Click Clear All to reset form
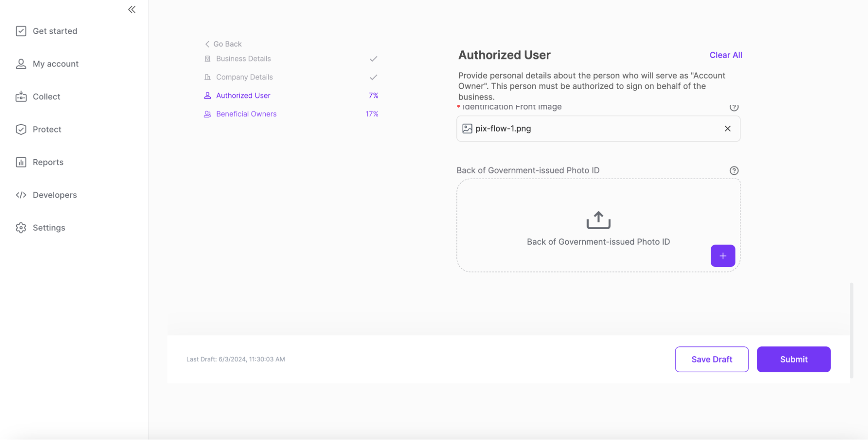 click(x=725, y=55)
